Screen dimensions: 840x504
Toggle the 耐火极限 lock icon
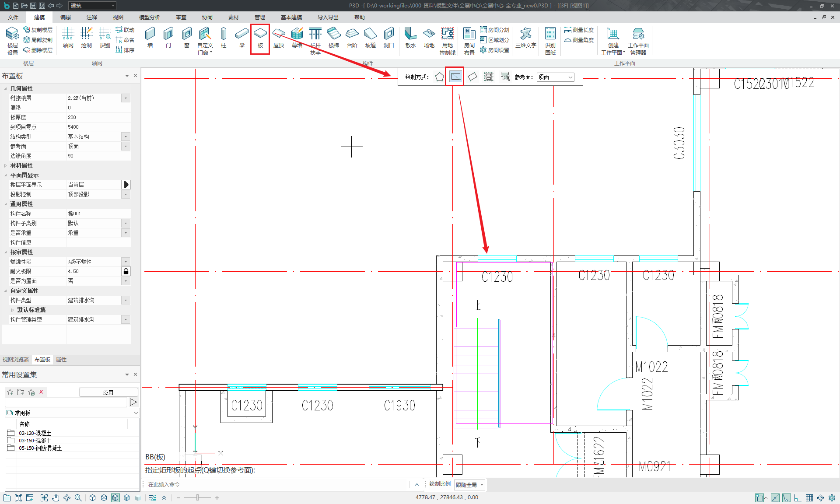126,271
